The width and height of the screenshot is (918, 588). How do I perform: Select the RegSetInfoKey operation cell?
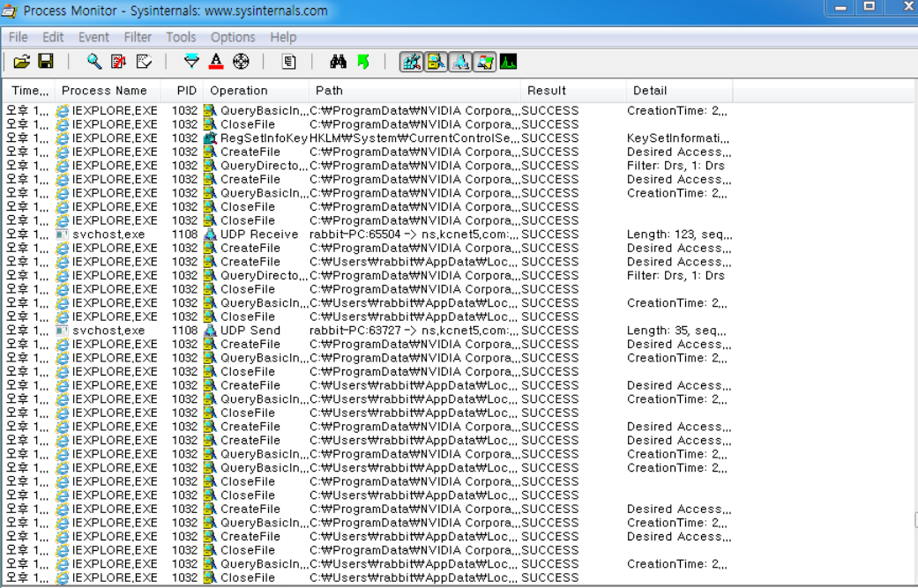click(264, 138)
